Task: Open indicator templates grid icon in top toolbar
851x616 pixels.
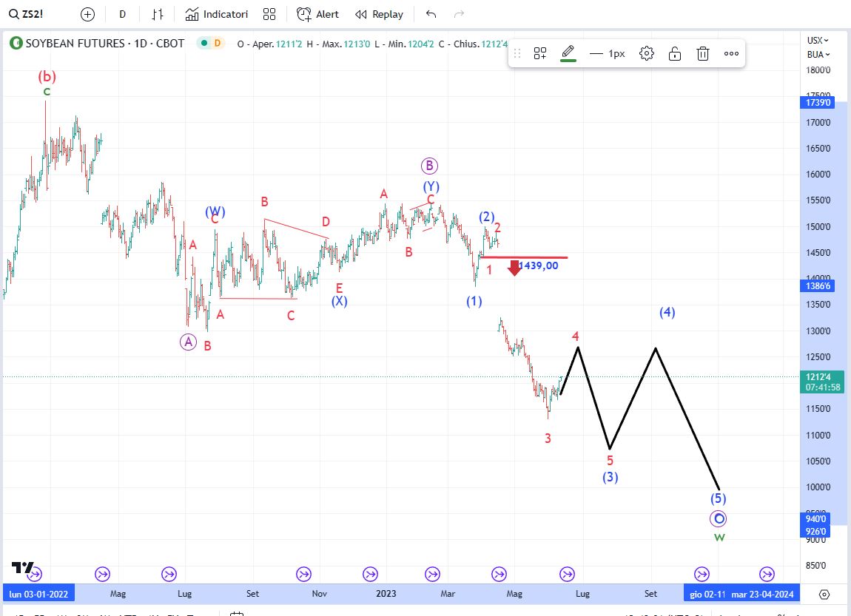Action: pos(269,15)
